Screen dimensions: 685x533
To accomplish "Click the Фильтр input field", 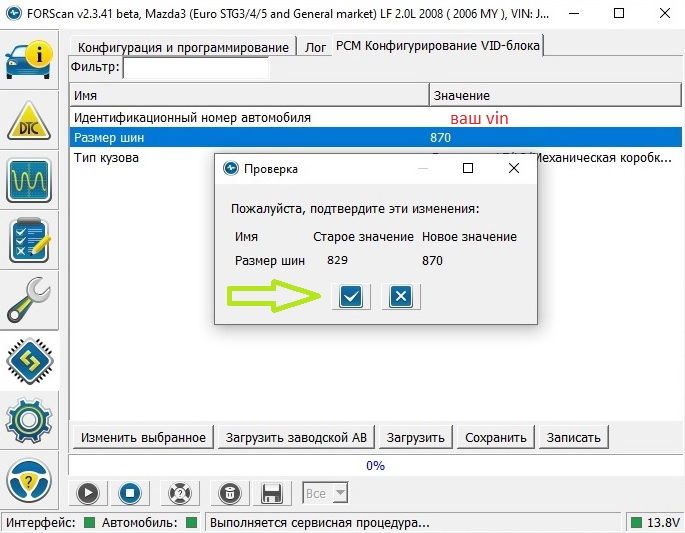I will [196, 68].
